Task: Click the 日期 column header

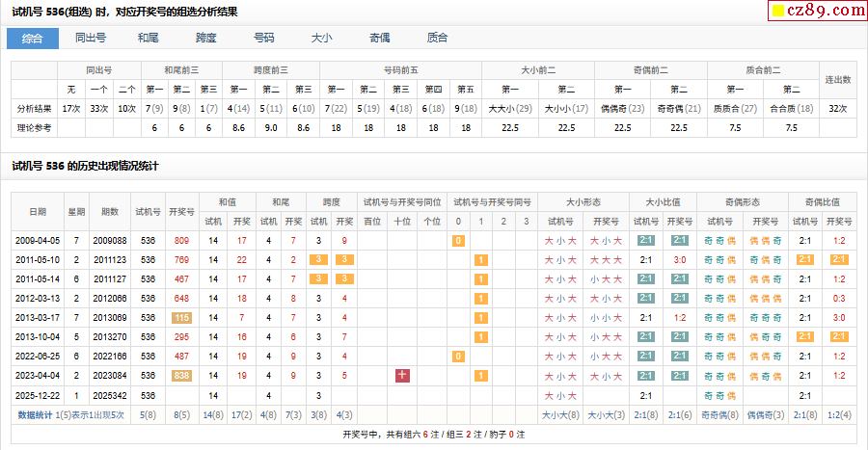Action: [x=37, y=211]
